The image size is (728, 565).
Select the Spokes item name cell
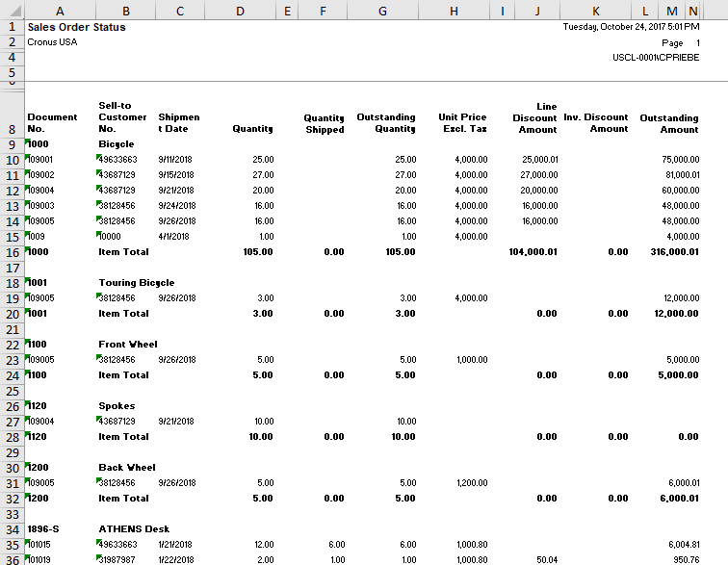pyautogui.click(x=116, y=406)
